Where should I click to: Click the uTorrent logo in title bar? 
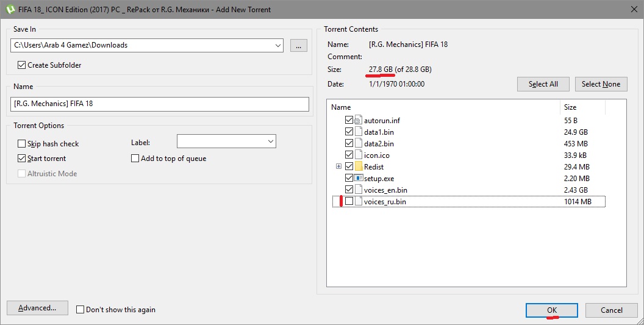[10, 9]
